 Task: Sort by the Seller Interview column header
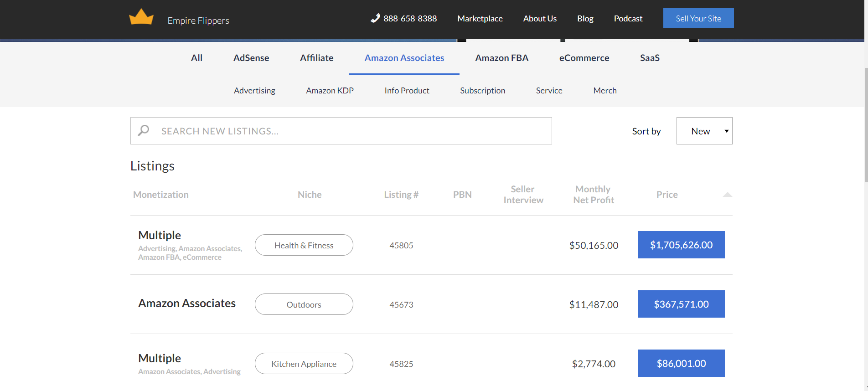[523, 195]
